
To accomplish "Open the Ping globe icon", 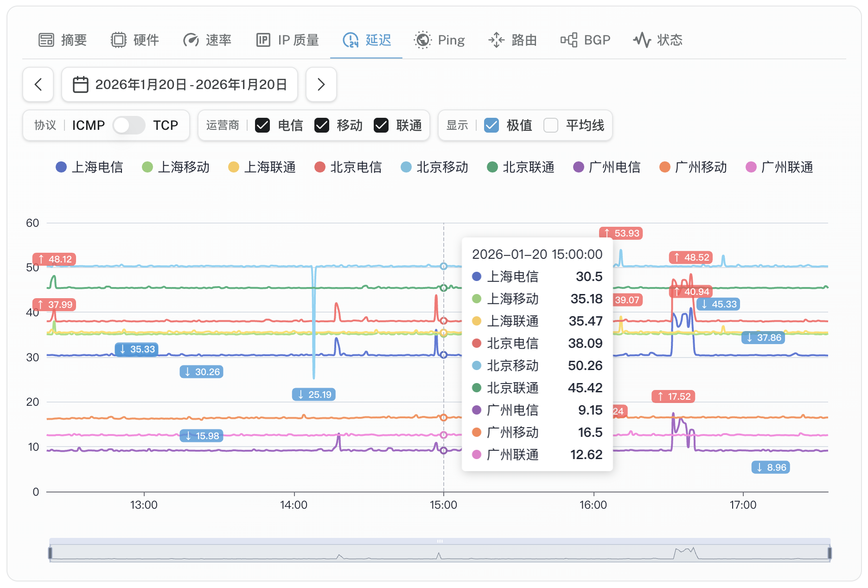I will tap(422, 40).
